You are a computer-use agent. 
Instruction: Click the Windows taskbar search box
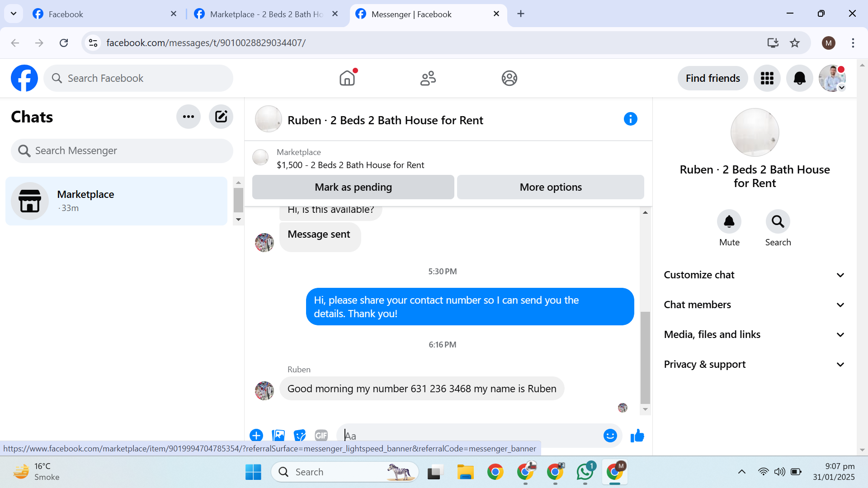pyautogui.click(x=345, y=472)
